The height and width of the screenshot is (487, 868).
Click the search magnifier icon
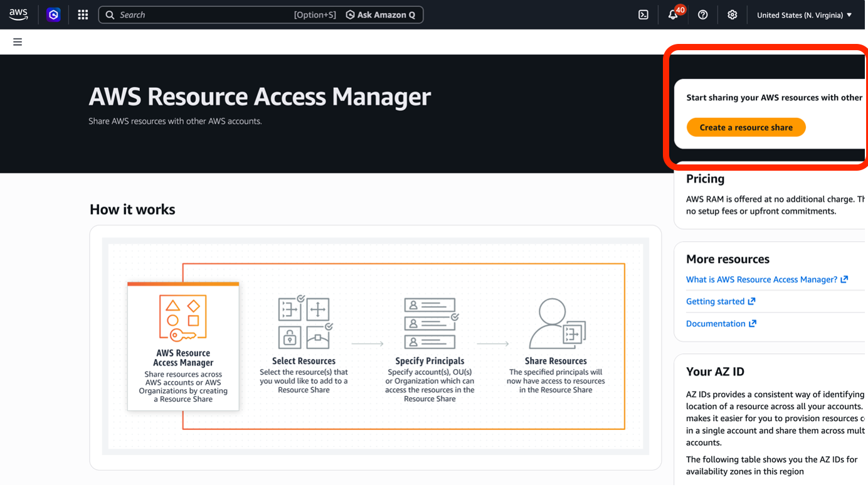tap(110, 14)
